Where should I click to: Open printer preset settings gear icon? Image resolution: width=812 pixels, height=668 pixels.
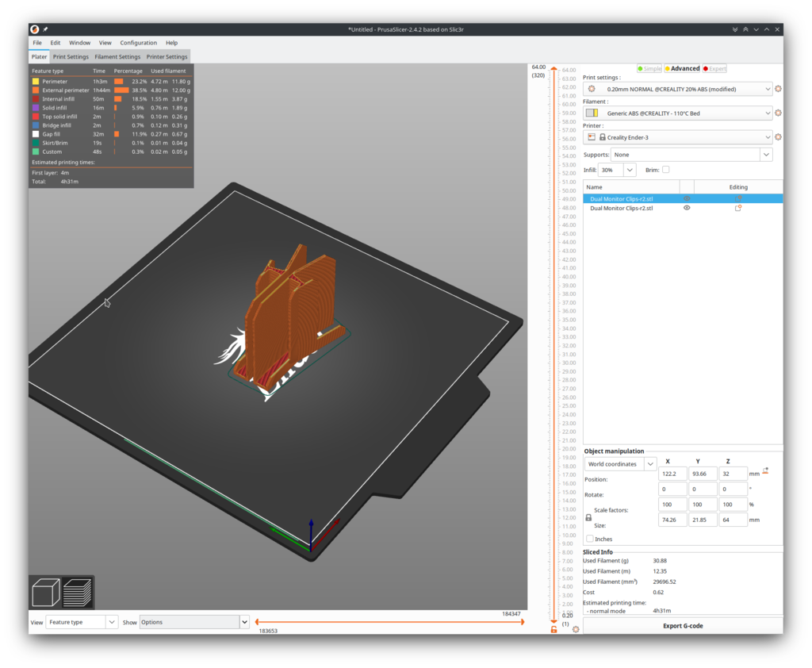click(778, 137)
